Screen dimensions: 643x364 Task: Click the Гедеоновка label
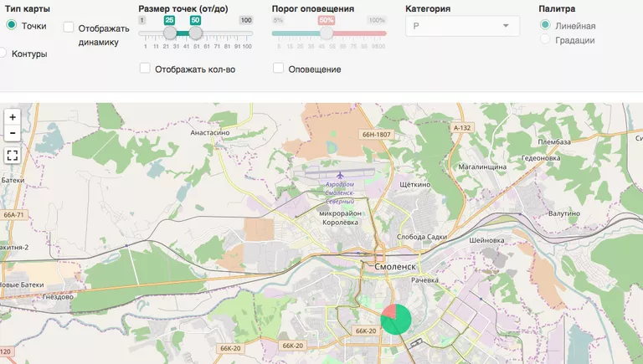click(541, 158)
